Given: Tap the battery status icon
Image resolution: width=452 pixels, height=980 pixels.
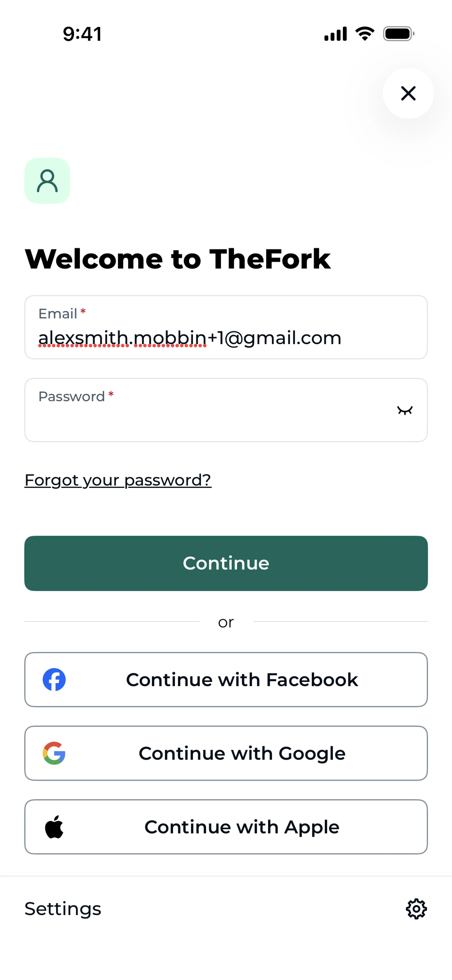Looking at the screenshot, I should [398, 34].
